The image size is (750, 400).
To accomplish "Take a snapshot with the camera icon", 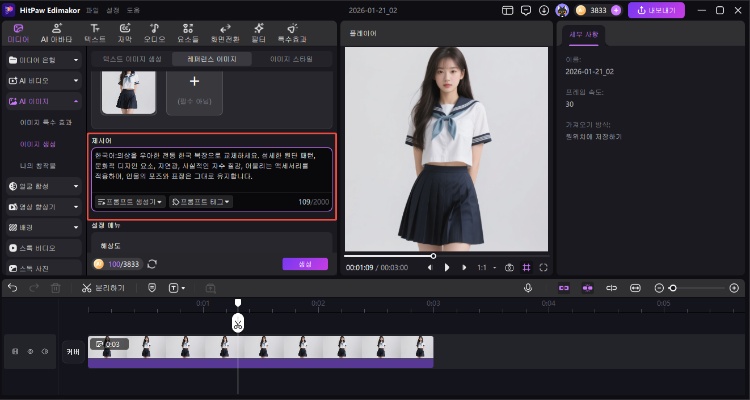I will [509, 267].
